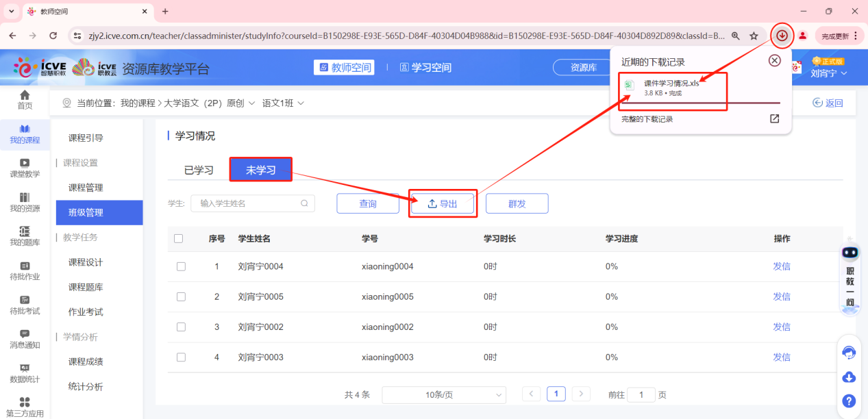Select the 未学习 tab
The width and height of the screenshot is (868, 419).
point(260,169)
